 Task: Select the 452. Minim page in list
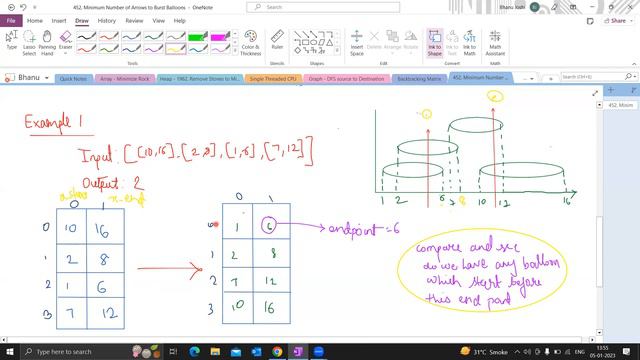[x=620, y=105]
